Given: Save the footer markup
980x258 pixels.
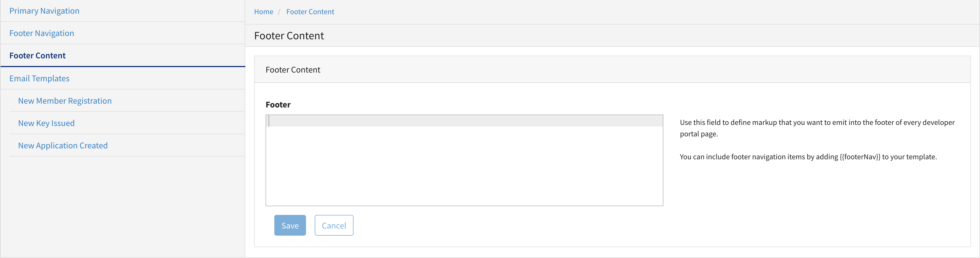Looking at the screenshot, I should [290, 225].
